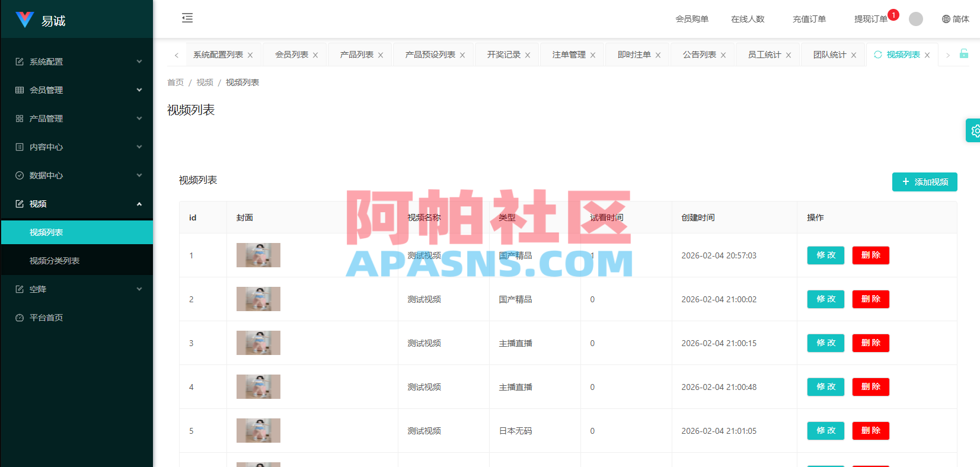Close the 注单管理 tab
Image resolution: width=980 pixels, height=467 pixels.
click(x=593, y=55)
